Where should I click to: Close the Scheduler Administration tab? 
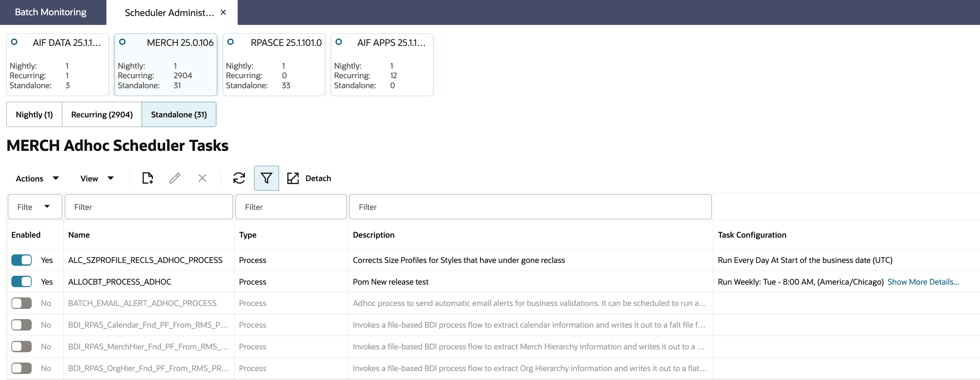(223, 12)
